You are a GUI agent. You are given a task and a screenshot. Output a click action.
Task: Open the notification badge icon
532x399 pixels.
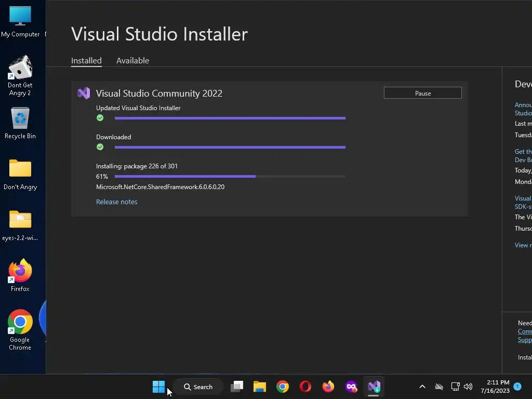point(517,386)
